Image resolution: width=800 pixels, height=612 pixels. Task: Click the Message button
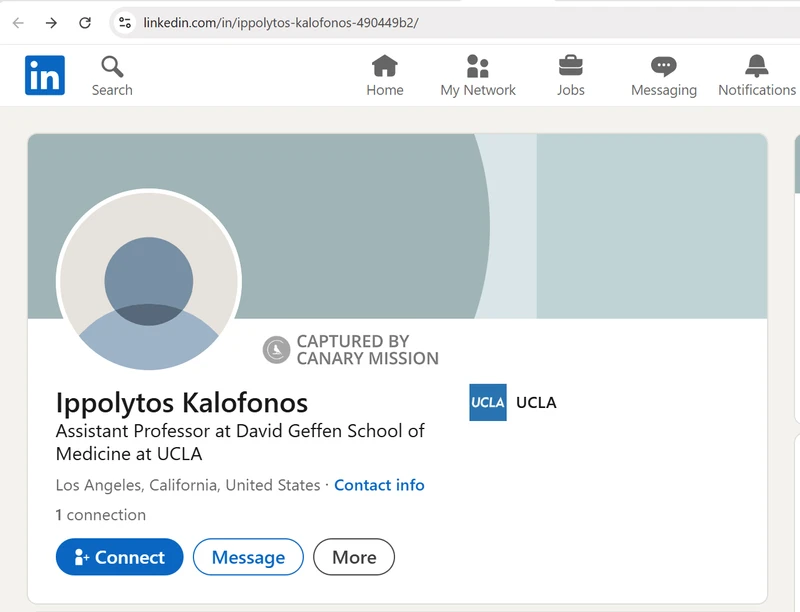coord(248,557)
